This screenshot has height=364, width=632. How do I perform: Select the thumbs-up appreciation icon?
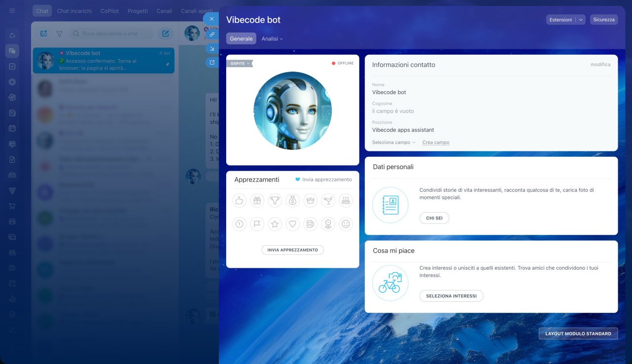pyautogui.click(x=239, y=200)
